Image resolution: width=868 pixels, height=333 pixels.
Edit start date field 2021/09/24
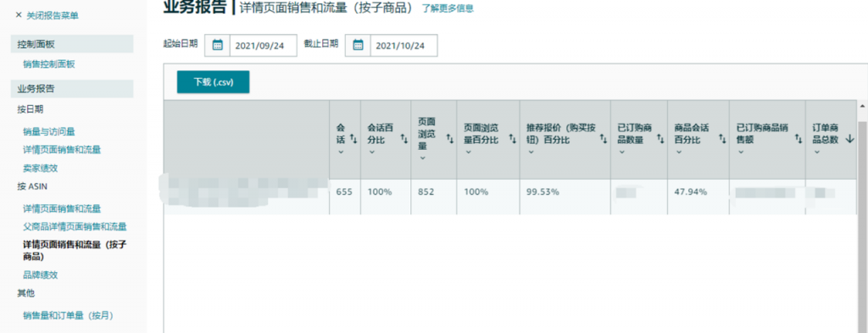[263, 46]
